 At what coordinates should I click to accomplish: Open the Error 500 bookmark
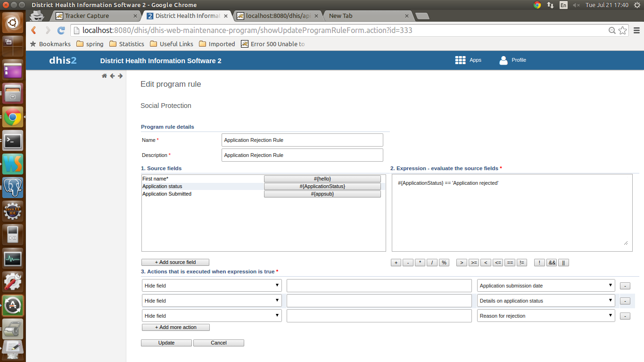tap(272, 44)
